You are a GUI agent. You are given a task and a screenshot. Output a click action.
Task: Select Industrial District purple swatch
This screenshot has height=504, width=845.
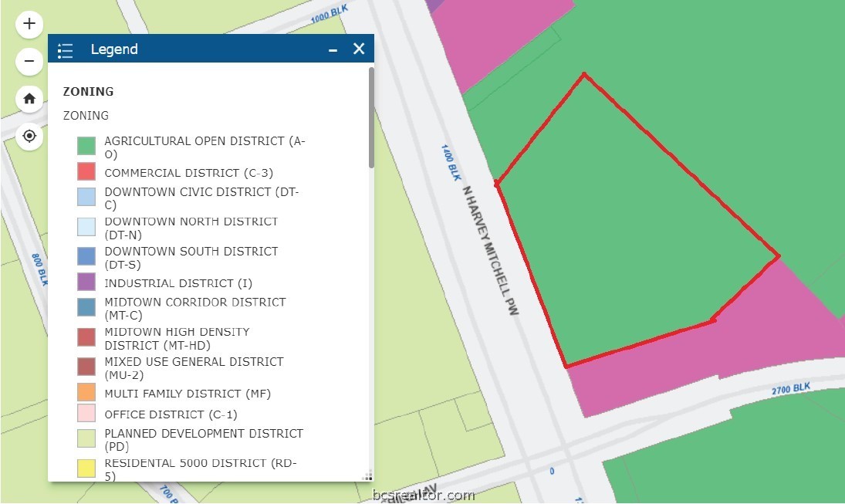(x=86, y=282)
